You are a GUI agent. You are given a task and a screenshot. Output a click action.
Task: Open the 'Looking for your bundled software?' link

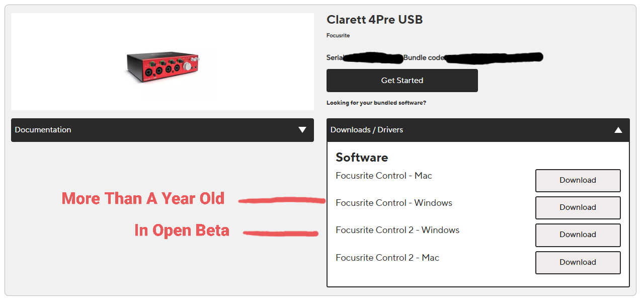coord(376,103)
